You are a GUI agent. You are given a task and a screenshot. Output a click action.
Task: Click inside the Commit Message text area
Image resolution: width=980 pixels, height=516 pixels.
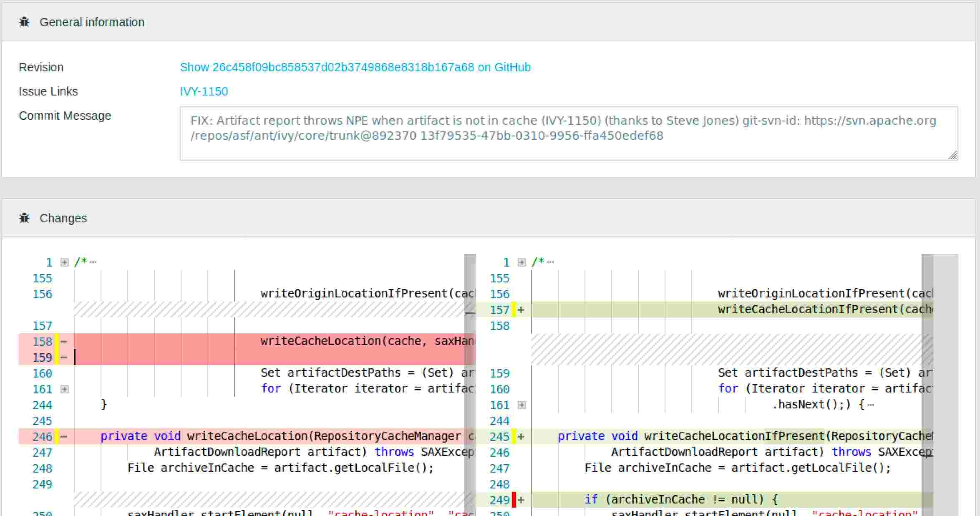(x=569, y=133)
